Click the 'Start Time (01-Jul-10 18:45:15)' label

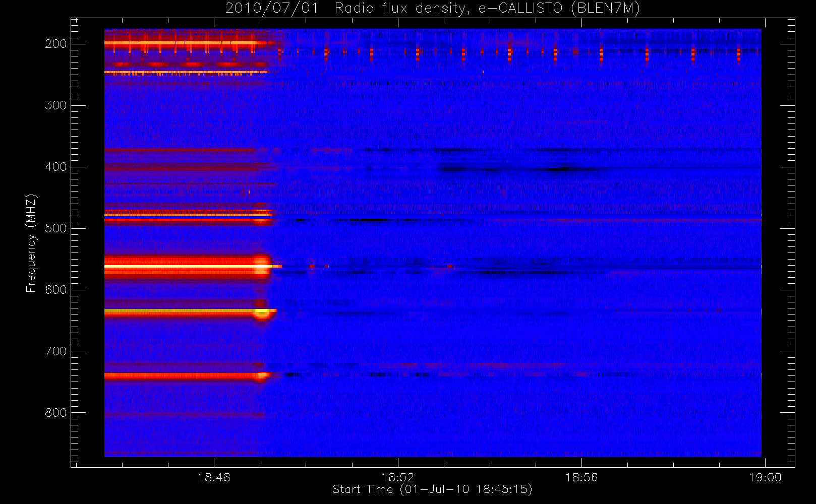click(432, 489)
